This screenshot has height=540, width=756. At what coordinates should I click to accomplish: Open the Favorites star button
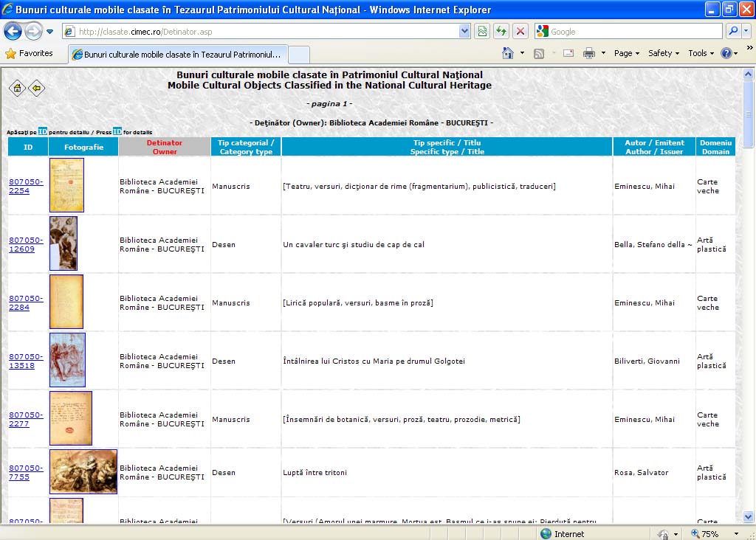[x=29, y=53]
